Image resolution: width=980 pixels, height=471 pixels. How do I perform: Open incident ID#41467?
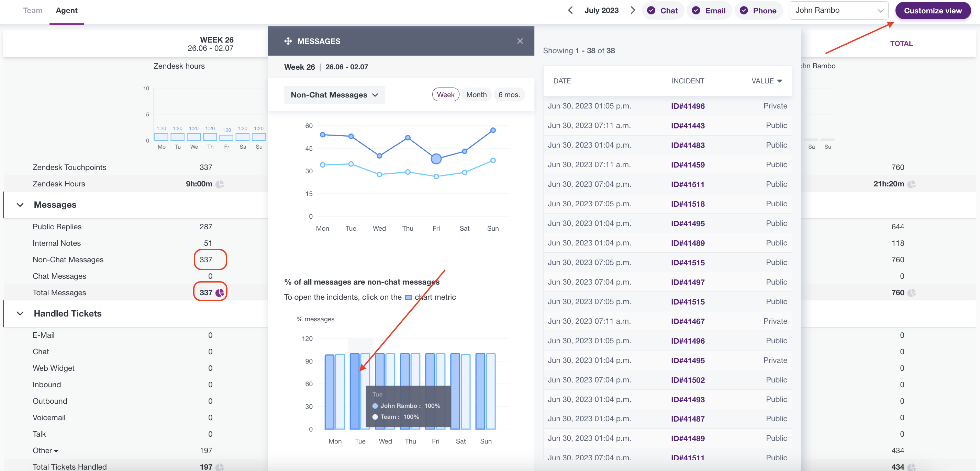pos(688,321)
